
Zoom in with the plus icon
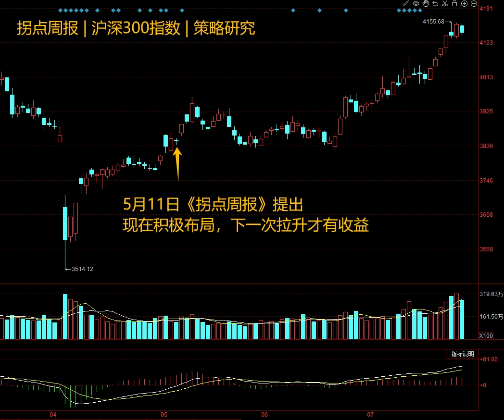click(x=464, y=3)
